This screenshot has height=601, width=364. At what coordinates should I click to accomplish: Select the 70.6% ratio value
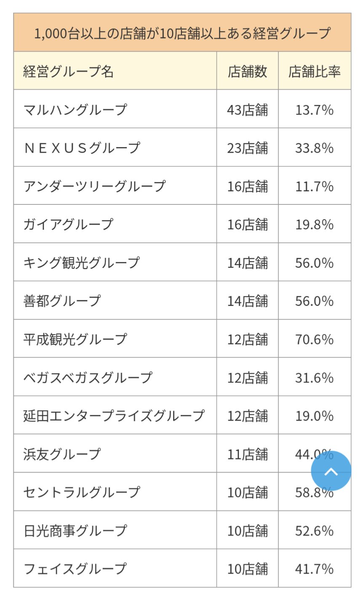coord(315,339)
